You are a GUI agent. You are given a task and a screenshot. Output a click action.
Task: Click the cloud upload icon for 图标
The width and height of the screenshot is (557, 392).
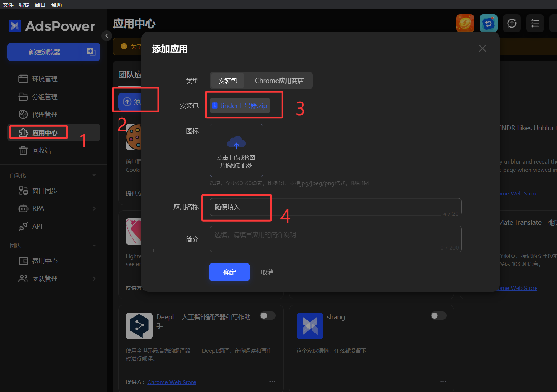point(236,143)
